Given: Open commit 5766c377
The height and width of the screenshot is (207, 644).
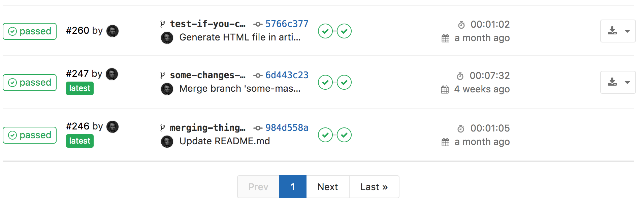Looking at the screenshot, I should (287, 24).
